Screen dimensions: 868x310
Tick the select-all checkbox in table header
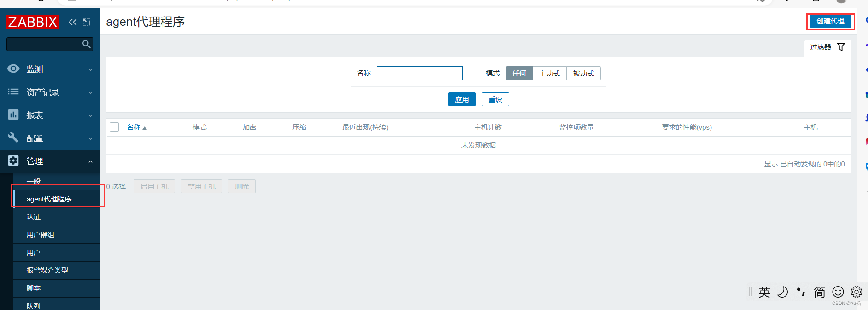coord(114,127)
